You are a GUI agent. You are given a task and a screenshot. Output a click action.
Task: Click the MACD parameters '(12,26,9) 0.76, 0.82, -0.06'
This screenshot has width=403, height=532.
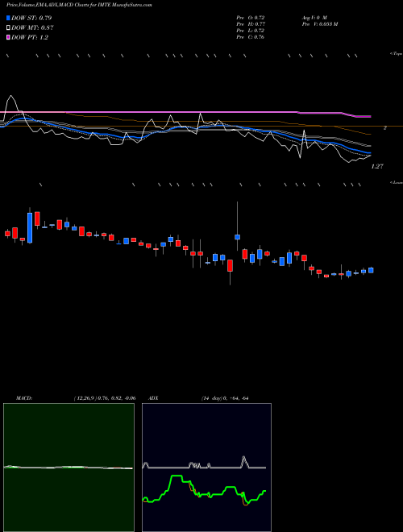point(105,398)
